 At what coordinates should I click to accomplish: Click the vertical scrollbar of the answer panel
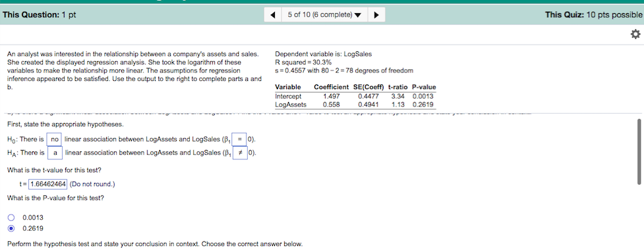(639, 151)
